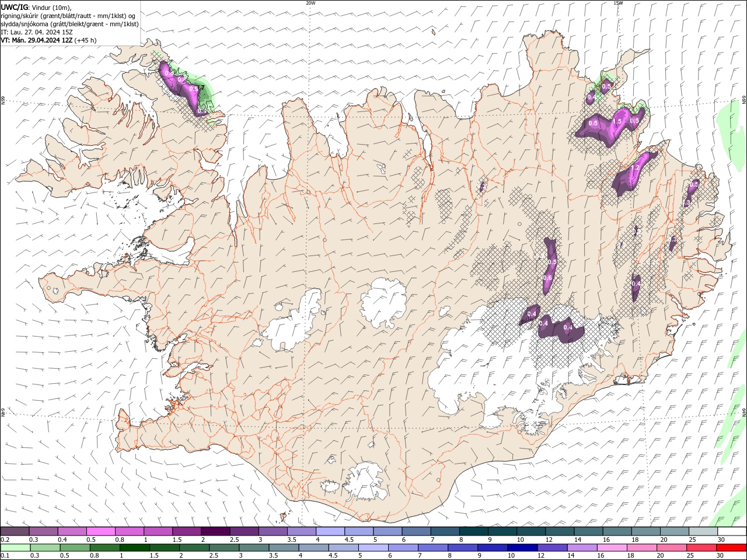747x560 pixels.
Task: Select the 'VT: Mán. 29.04.2024 12Z (+45 h)' text
Action: (48, 40)
